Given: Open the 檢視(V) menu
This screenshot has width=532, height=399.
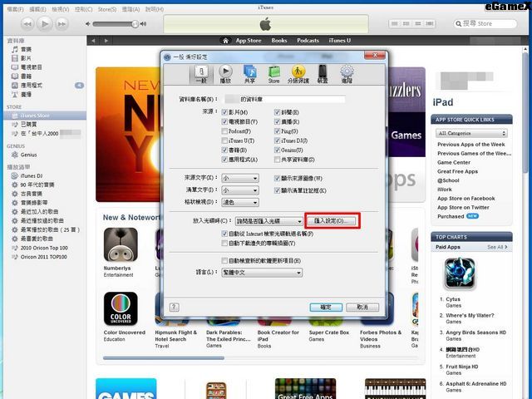Looking at the screenshot, I should click(x=60, y=9).
